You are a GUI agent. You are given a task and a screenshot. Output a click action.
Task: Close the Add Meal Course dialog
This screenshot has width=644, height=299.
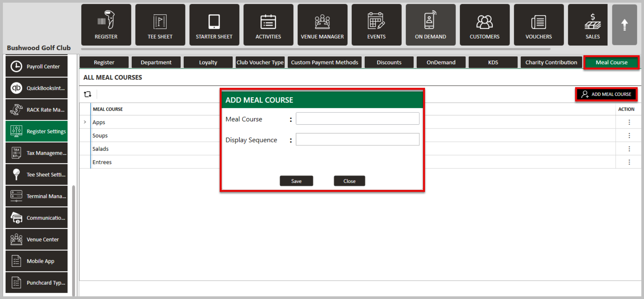349,181
